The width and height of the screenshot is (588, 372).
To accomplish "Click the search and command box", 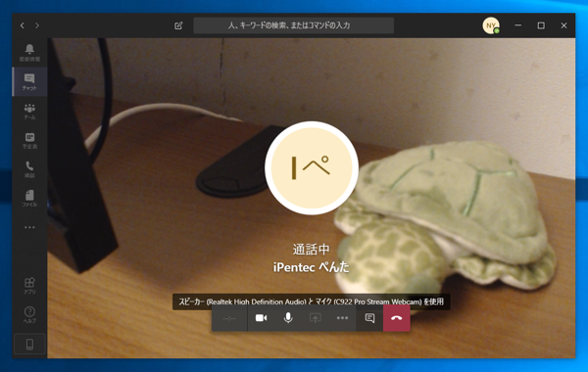I will [294, 25].
